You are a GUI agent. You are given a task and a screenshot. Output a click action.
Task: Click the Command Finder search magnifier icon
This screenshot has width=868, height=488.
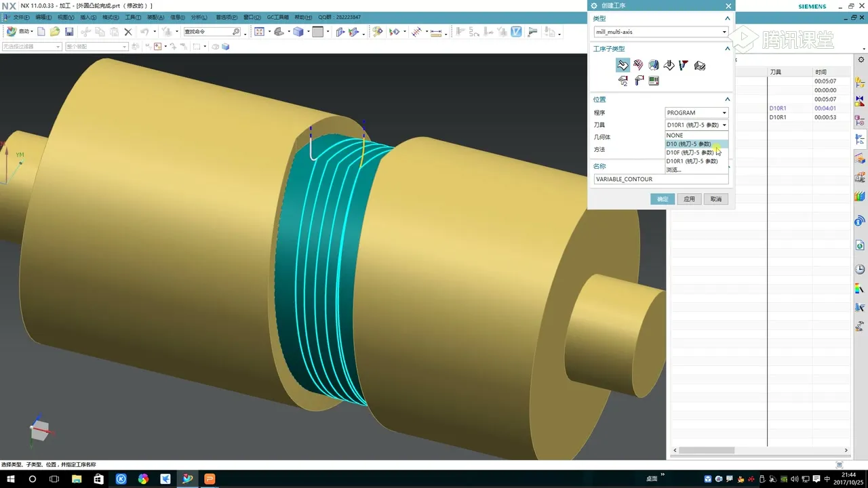click(236, 32)
